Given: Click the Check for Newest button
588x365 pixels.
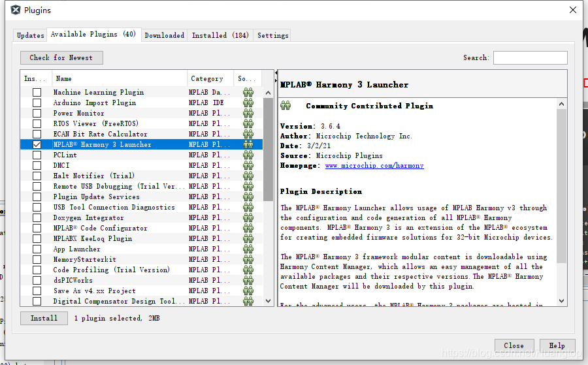Looking at the screenshot, I should [x=61, y=57].
